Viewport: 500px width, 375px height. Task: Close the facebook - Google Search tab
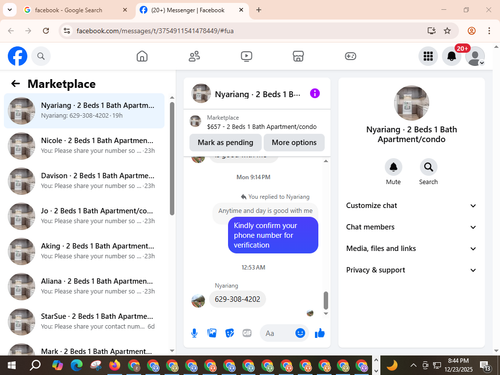tap(125, 10)
